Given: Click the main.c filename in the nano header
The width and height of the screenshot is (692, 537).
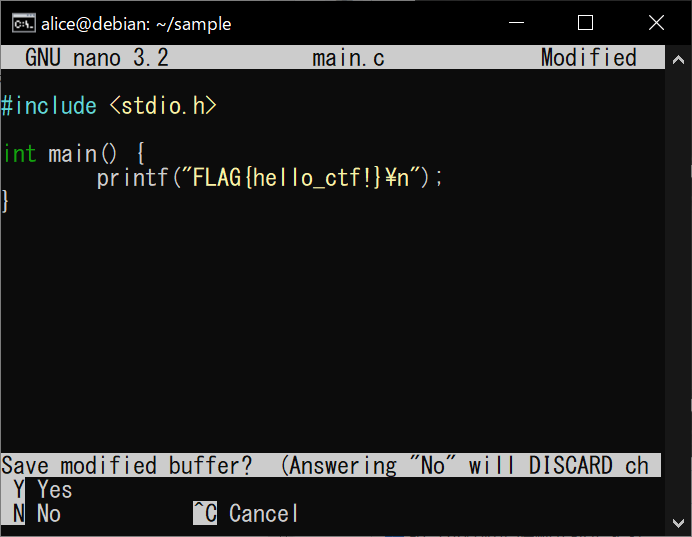Looking at the screenshot, I should [x=348, y=58].
